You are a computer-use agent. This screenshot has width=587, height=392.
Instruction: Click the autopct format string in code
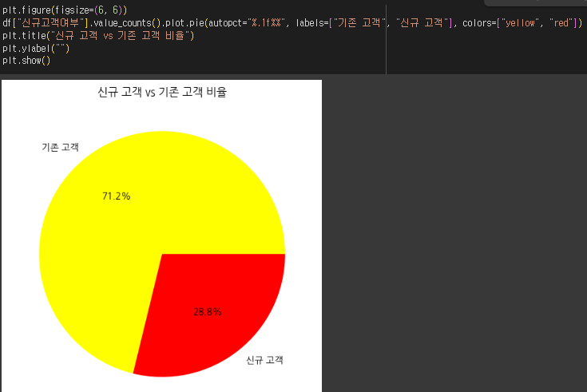[x=266, y=23]
